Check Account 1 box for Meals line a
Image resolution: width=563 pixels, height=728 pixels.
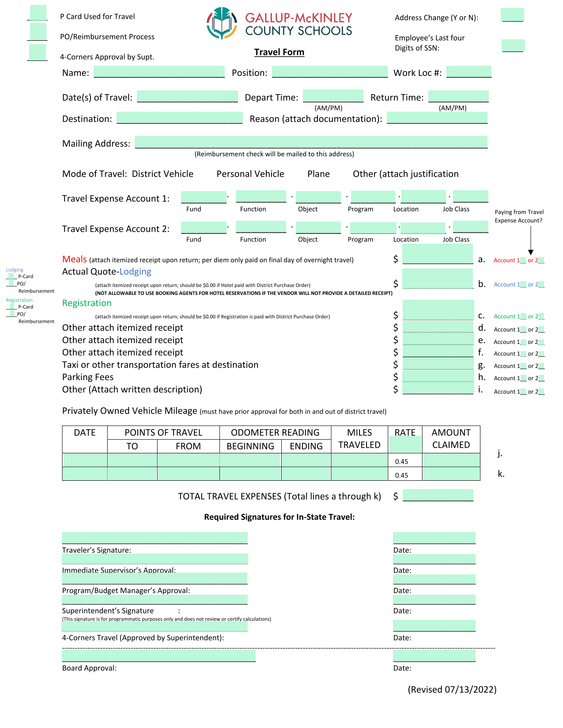pos(523,260)
